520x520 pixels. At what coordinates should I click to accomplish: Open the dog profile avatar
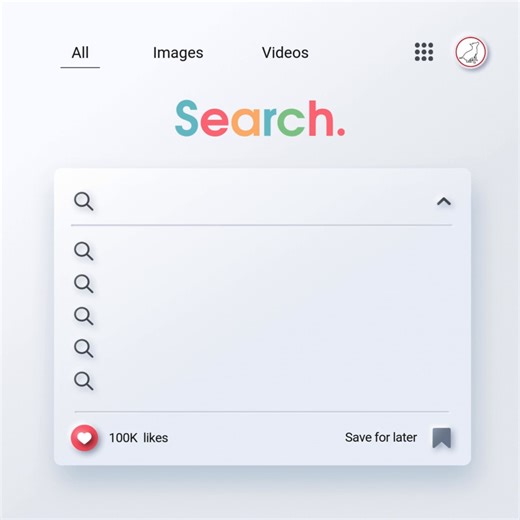pyautogui.click(x=471, y=52)
